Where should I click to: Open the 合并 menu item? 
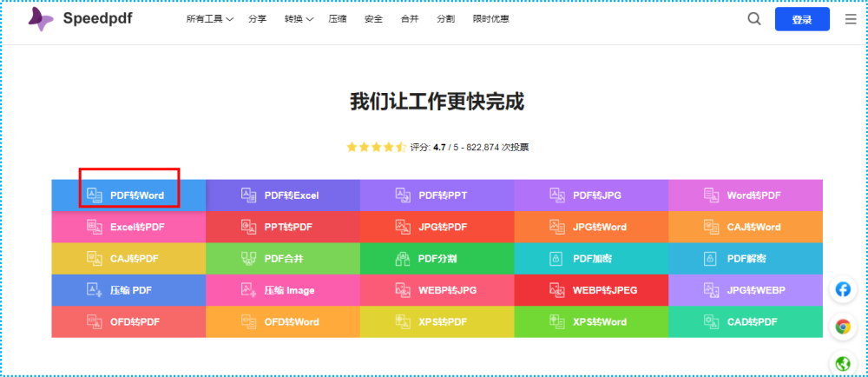click(x=410, y=19)
